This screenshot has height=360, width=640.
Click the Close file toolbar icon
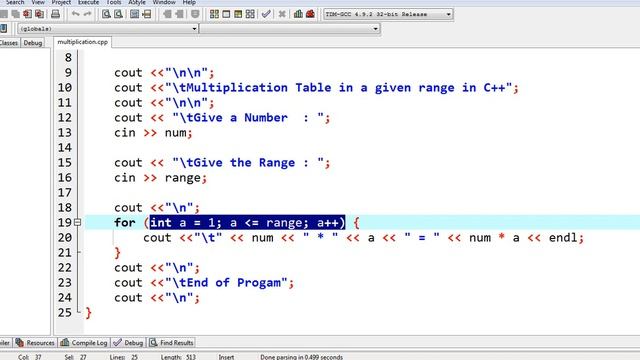(x=27, y=14)
